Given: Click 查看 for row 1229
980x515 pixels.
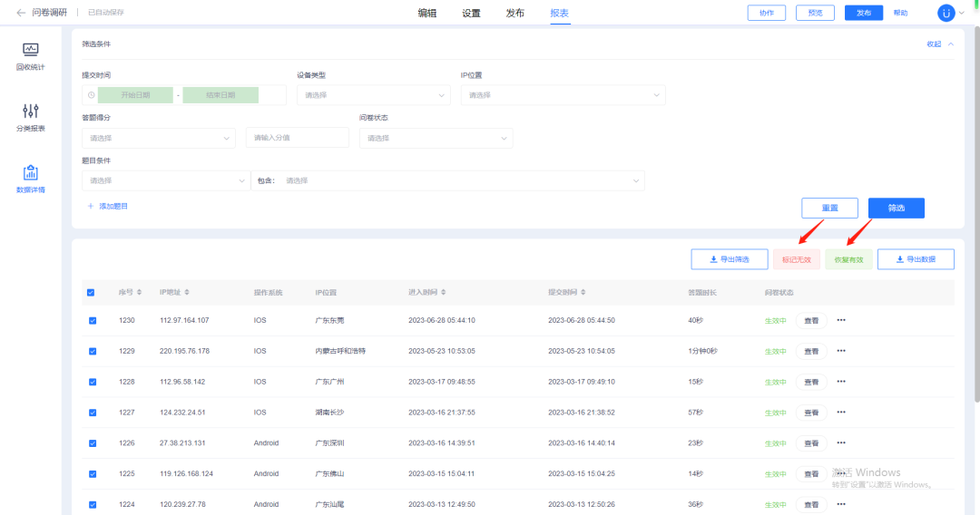Looking at the screenshot, I should click(811, 352).
